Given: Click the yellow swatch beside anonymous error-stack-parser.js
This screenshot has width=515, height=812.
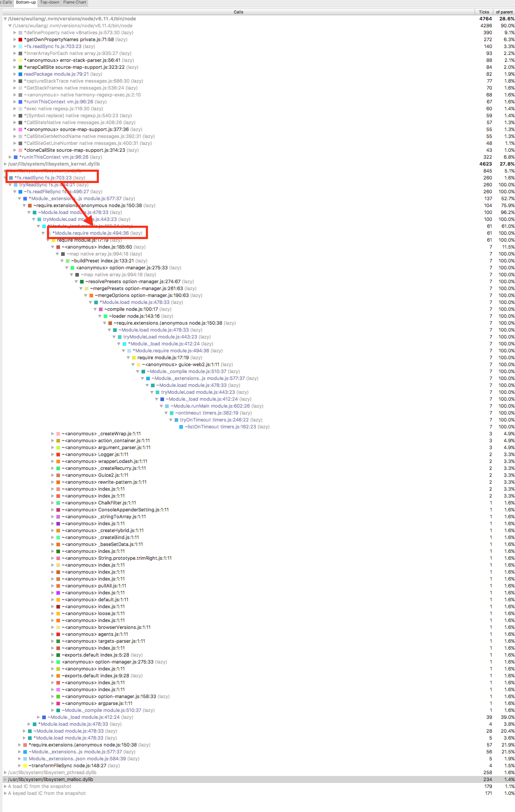Looking at the screenshot, I should click(x=20, y=60).
